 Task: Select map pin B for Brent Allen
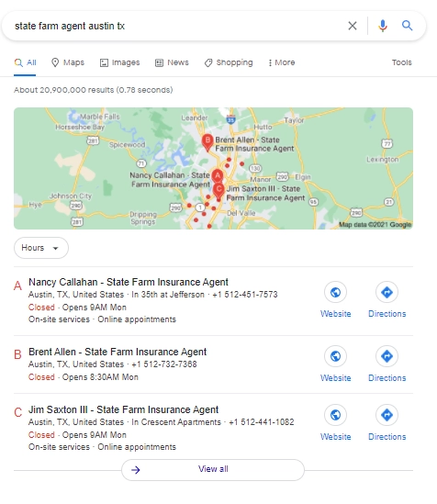[207, 142]
